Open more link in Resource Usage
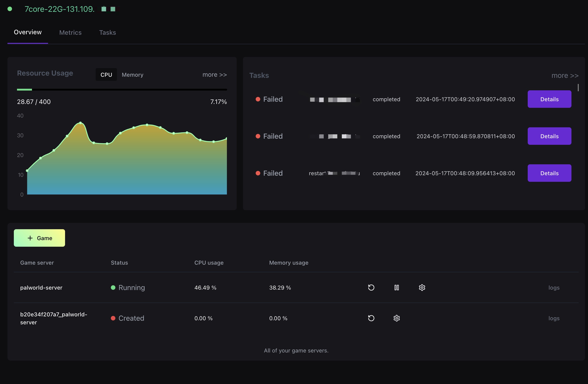Image resolution: width=588 pixels, height=384 pixels. pyautogui.click(x=214, y=75)
